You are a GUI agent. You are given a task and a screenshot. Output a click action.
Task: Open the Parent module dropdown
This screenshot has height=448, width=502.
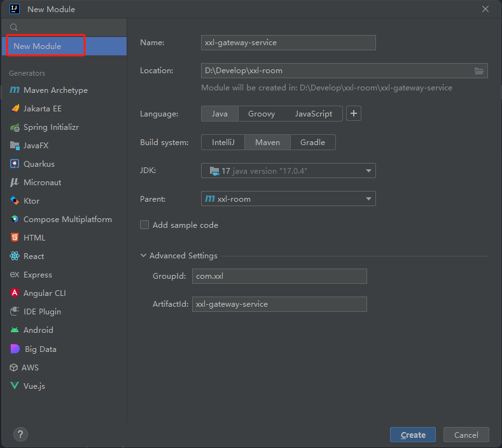288,199
